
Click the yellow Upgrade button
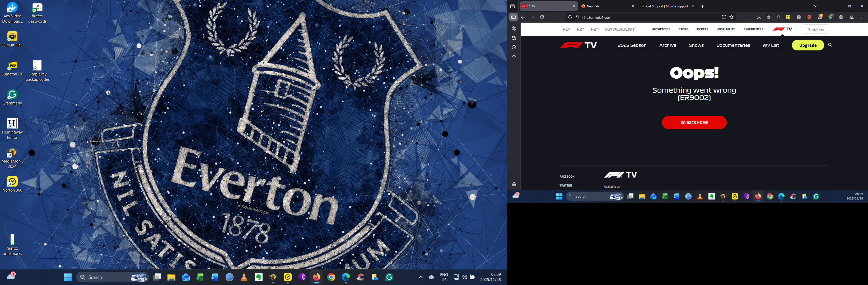[x=807, y=45]
